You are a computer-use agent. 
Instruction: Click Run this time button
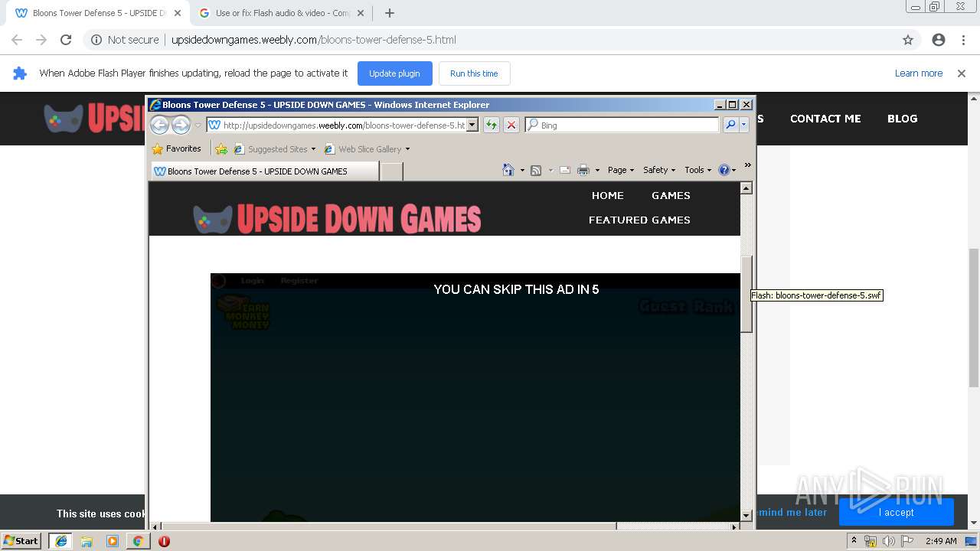(x=474, y=73)
